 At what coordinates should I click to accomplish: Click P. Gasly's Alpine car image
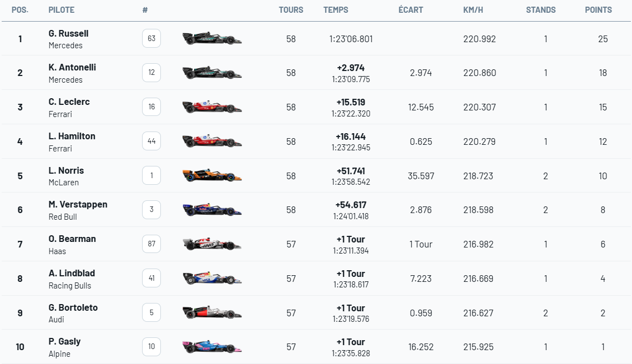[x=212, y=347]
